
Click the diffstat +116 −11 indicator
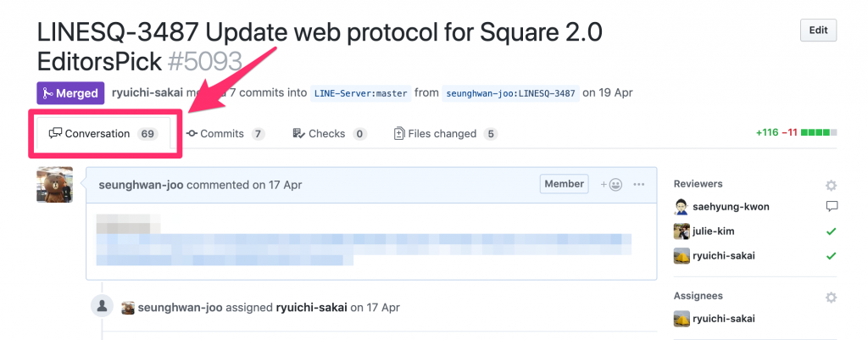coord(796,133)
